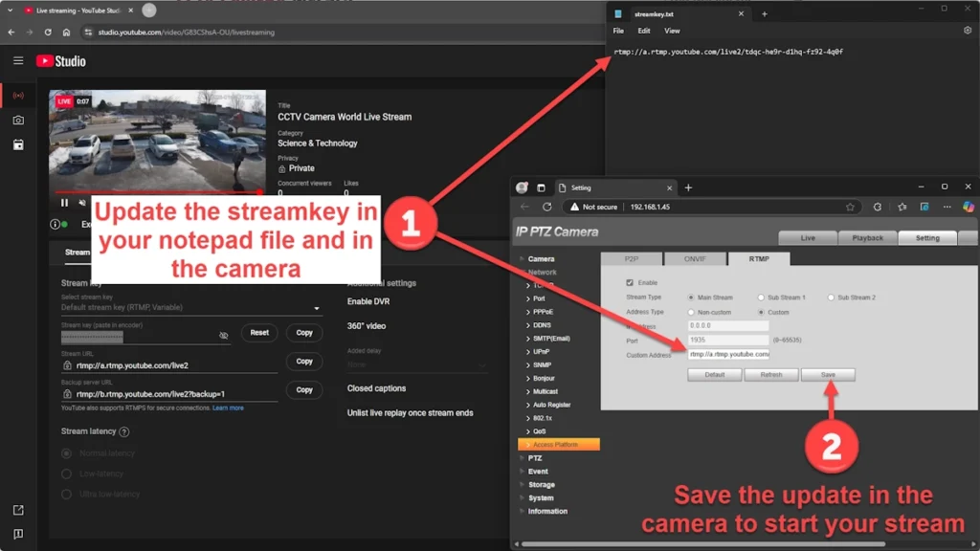Click the send feedback icon in sidebar
The height and width of the screenshot is (551, 980).
(x=18, y=534)
